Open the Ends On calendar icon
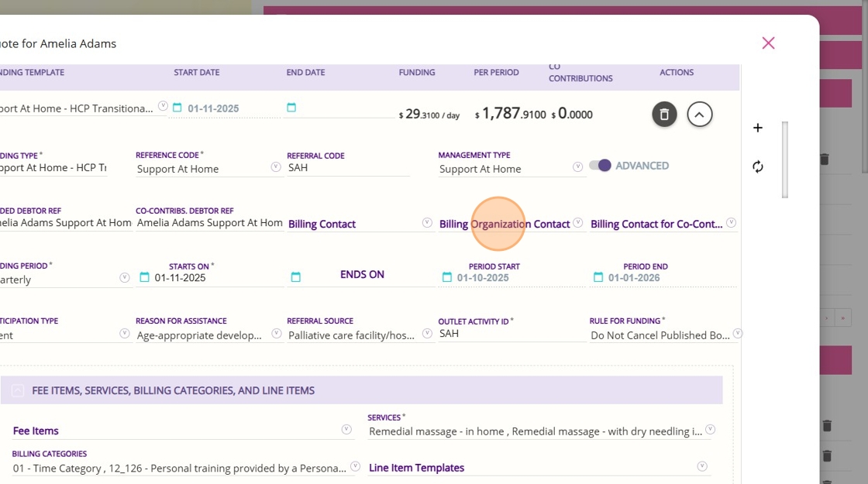The height and width of the screenshot is (484, 868). click(295, 277)
